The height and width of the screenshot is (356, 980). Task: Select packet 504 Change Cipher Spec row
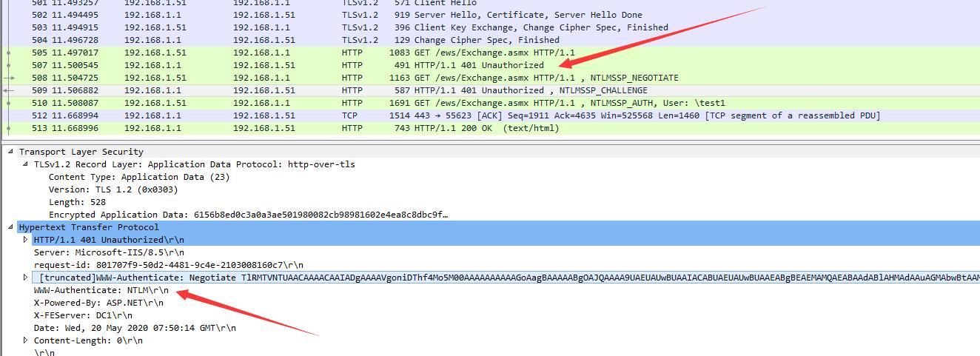(490, 40)
